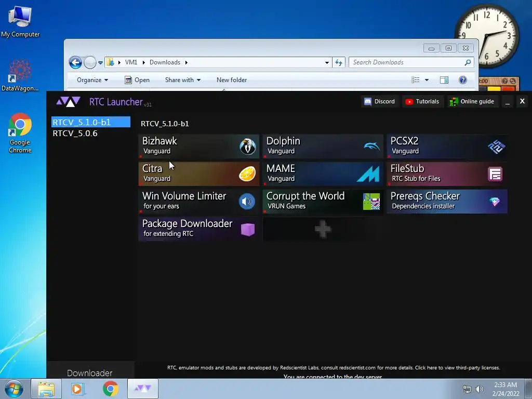Click Win Volume Limiter title text
532x399 pixels.
tap(184, 196)
